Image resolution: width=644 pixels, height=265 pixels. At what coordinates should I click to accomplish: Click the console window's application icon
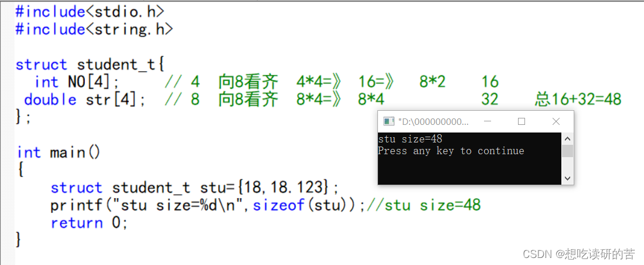click(x=388, y=121)
